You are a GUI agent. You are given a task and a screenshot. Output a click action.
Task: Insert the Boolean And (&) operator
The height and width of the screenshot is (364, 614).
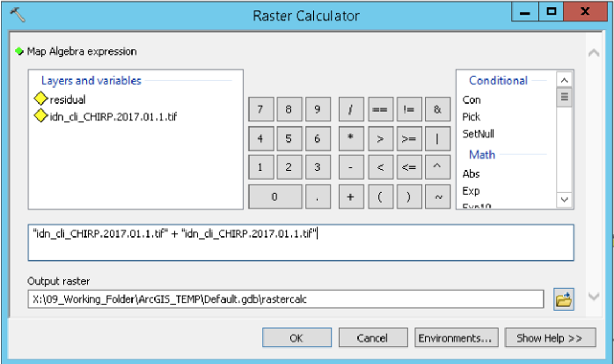tap(438, 109)
